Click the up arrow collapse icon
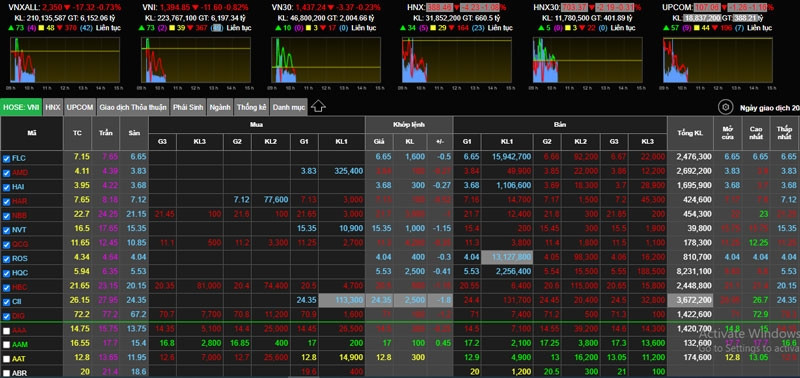The image size is (800, 378). tap(318, 107)
